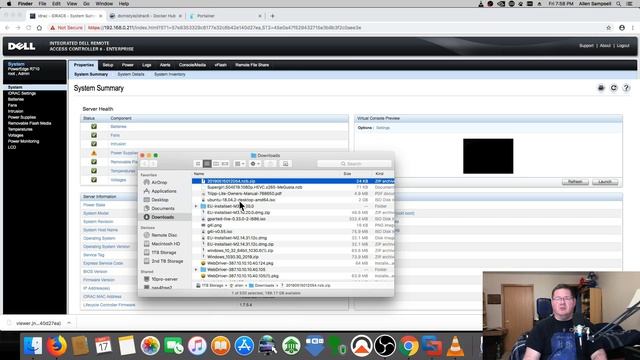This screenshot has height=360, width=640.
Task: Select the System Inventory subtab
Action: (x=170, y=74)
